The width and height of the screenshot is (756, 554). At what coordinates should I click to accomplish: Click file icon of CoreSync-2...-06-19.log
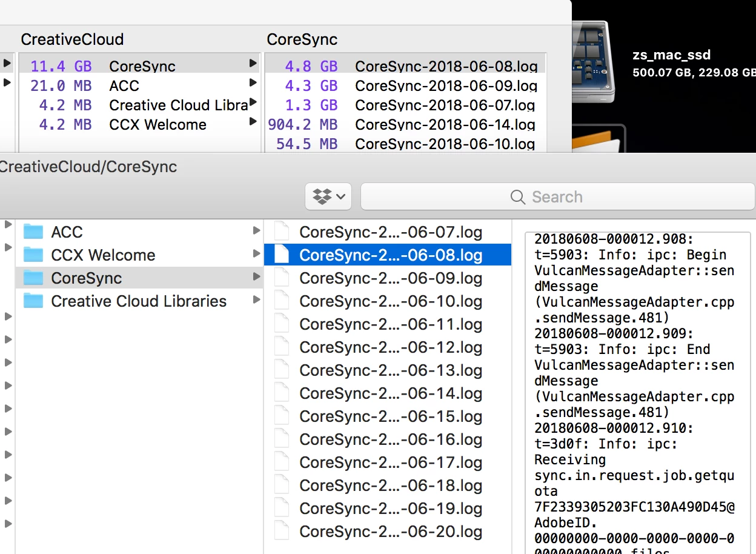pyautogui.click(x=282, y=508)
